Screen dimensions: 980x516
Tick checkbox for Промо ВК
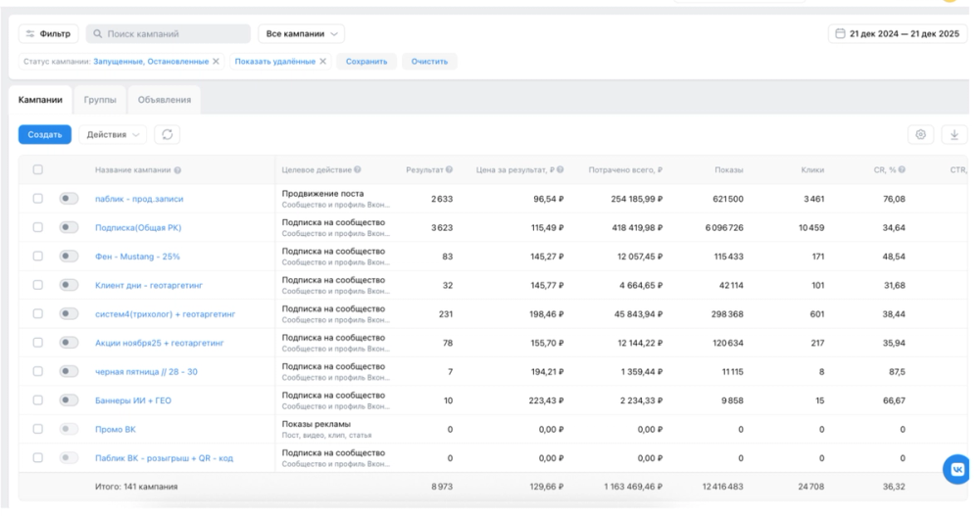tap(38, 429)
